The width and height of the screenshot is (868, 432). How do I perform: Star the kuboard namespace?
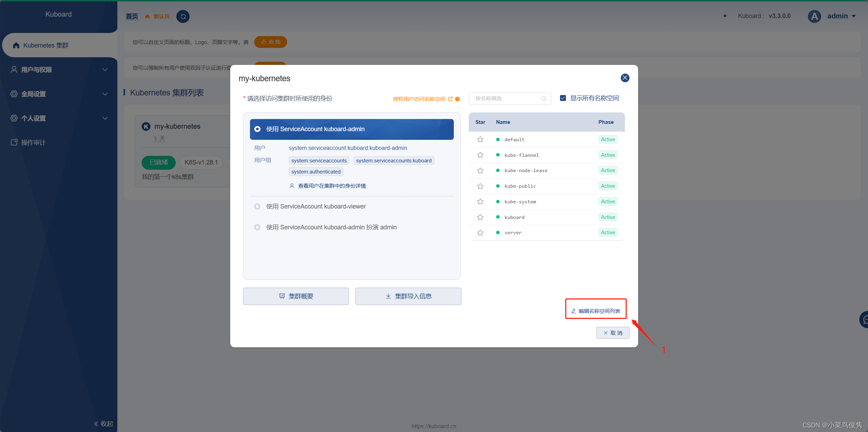tap(480, 217)
